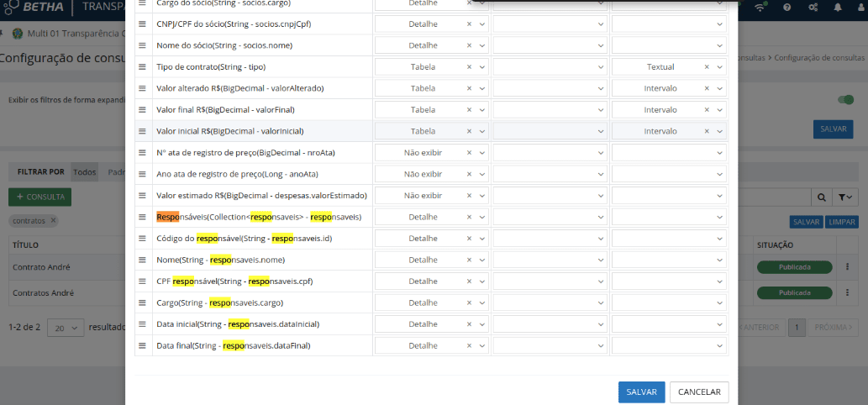Image resolution: width=868 pixels, height=405 pixels.
Task: Open the Detalhe dropdown for CPF responsável
Action: tap(482, 281)
